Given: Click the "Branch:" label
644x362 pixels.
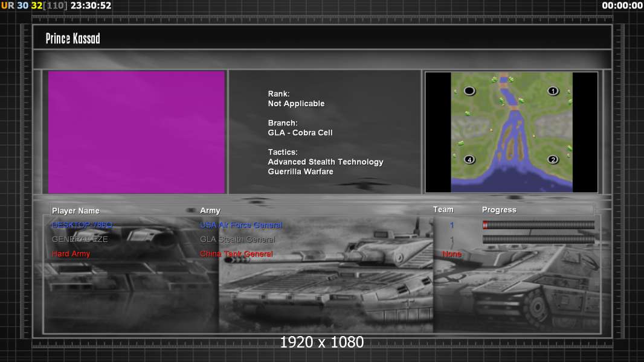Looking at the screenshot, I should coord(283,123).
